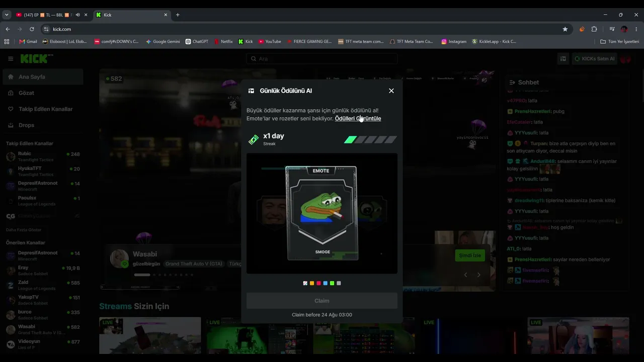
Task: Collapse the Sohbet chat panel
Action: [512, 82]
